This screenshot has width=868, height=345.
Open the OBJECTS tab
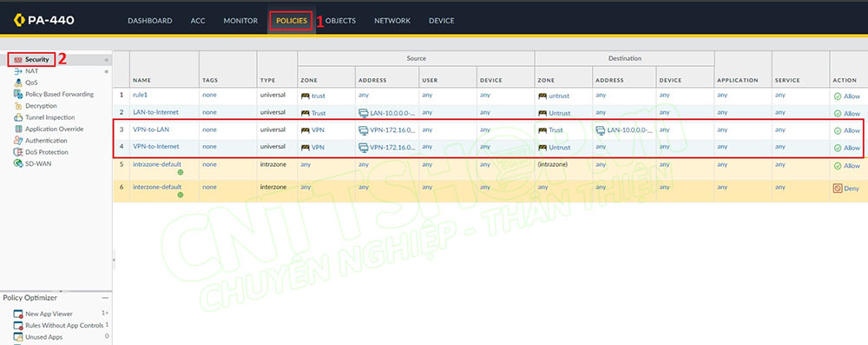(340, 21)
